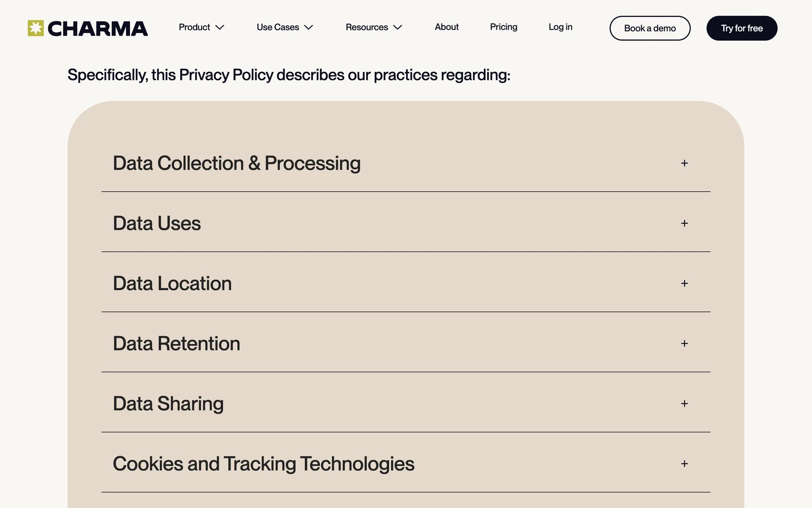Click the plus icon beside Data Retention
Image resolution: width=812 pixels, height=508 pixels.
(684, 344)
